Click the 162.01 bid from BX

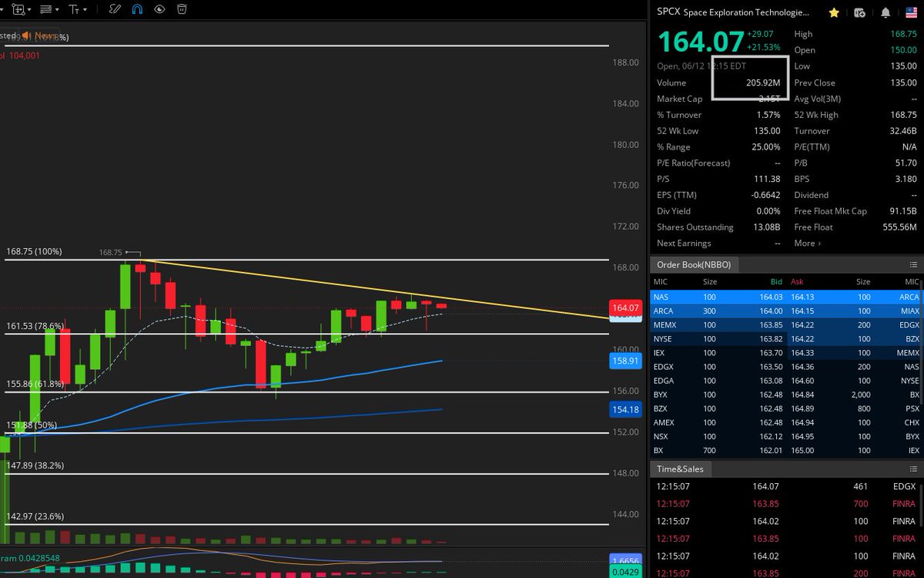pos(770,450)
